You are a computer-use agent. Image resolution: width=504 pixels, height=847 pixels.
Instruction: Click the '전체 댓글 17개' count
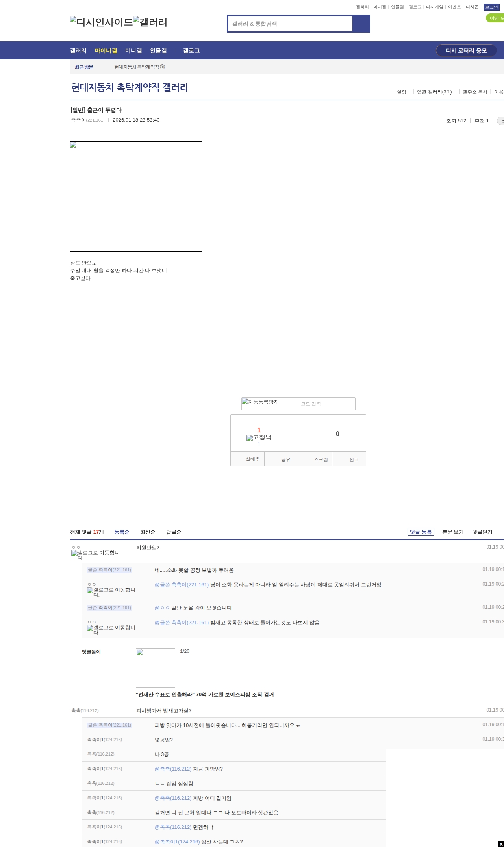coord(87,532)
